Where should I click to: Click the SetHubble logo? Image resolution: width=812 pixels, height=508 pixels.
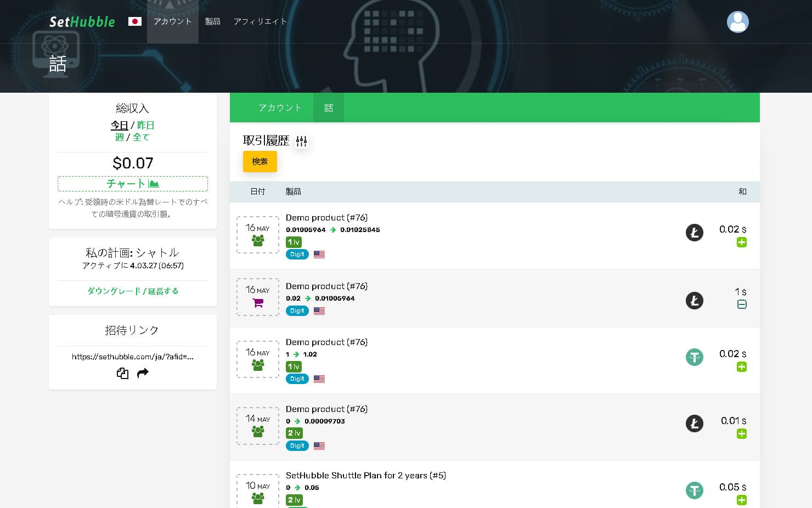coord(82,22)
